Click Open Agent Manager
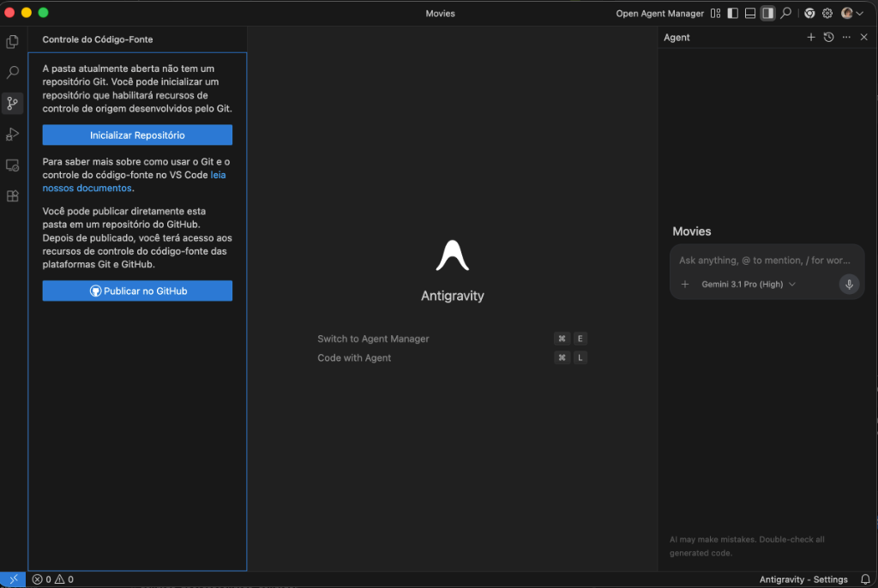This screenshot has height=588, width=878. pos(659,14)
